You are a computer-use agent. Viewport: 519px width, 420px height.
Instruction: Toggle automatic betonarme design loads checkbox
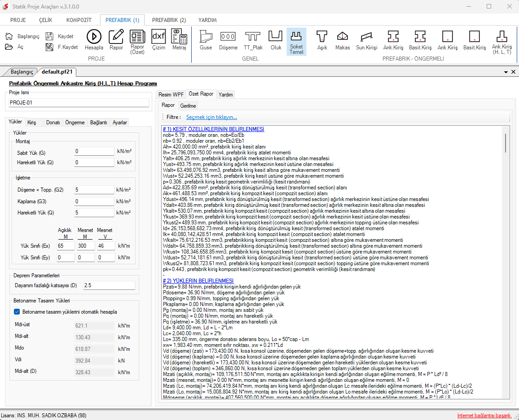click(17, 312)
